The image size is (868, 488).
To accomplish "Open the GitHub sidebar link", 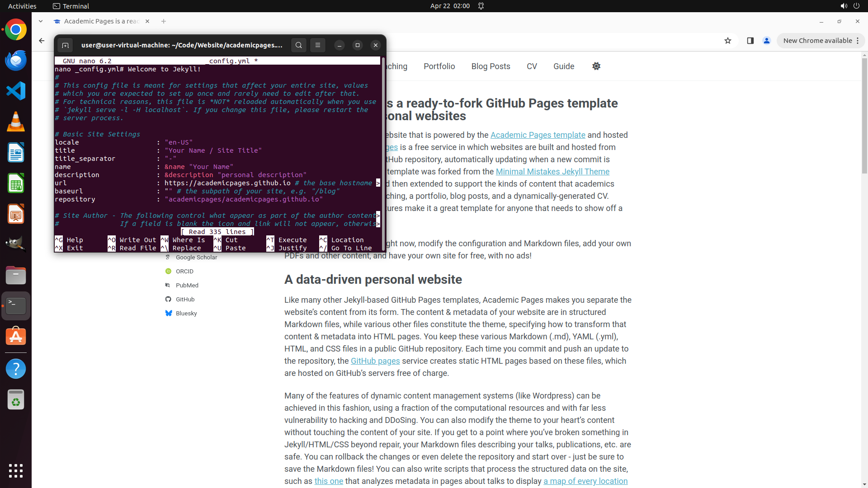I will pyautogui.click(x=185, y=300).
